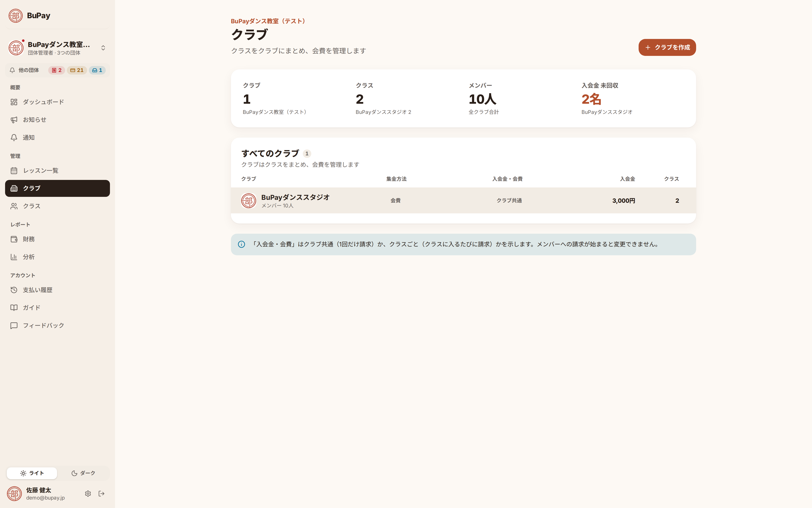Click the レッスン一覧 calendar icon

[x=14, y=171]
